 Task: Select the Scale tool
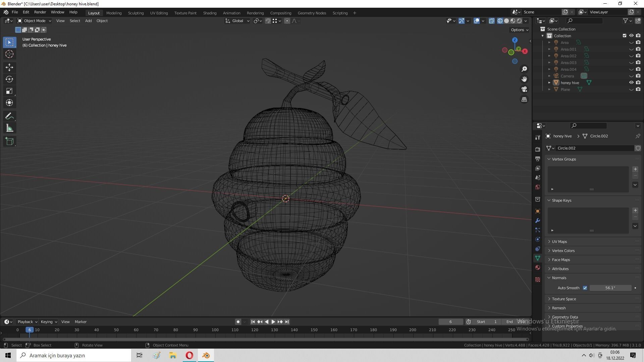coord(9,91)
